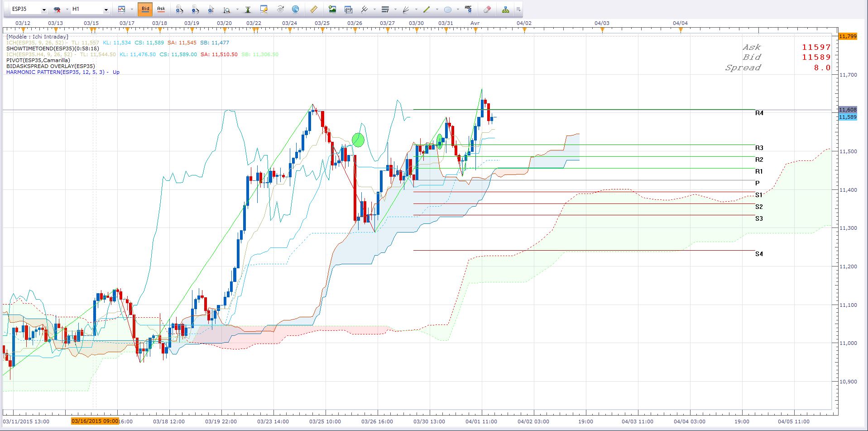Click the orange 11,799 price scale label

[x=848, y=36]
